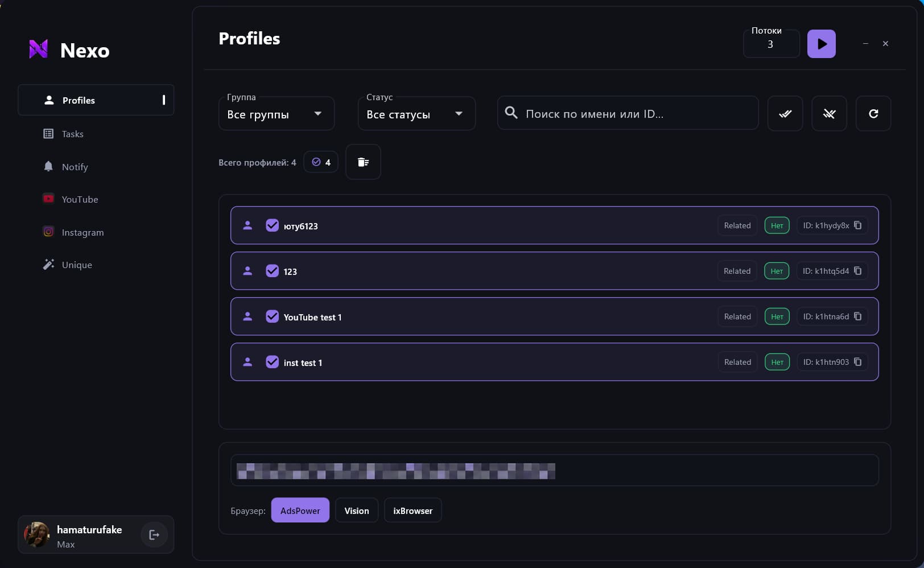Click the Related tag on 123 row

tap(737, 271)
